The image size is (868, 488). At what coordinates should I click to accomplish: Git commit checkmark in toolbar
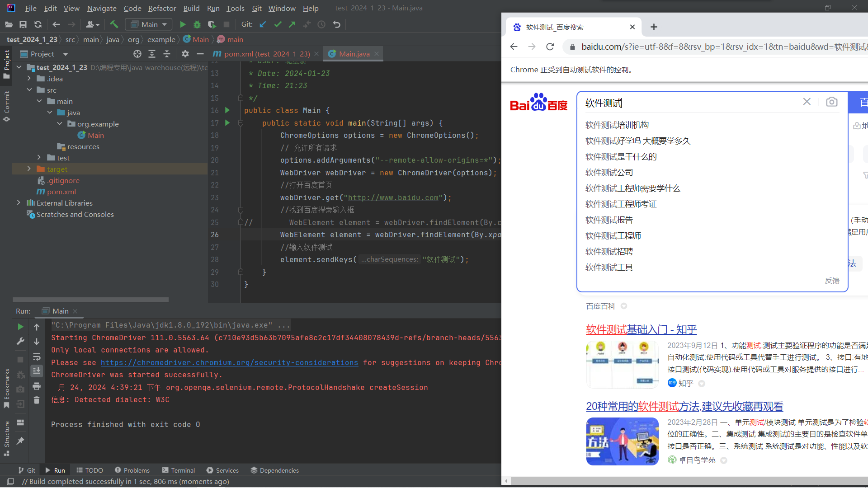(x=278, y=24)
